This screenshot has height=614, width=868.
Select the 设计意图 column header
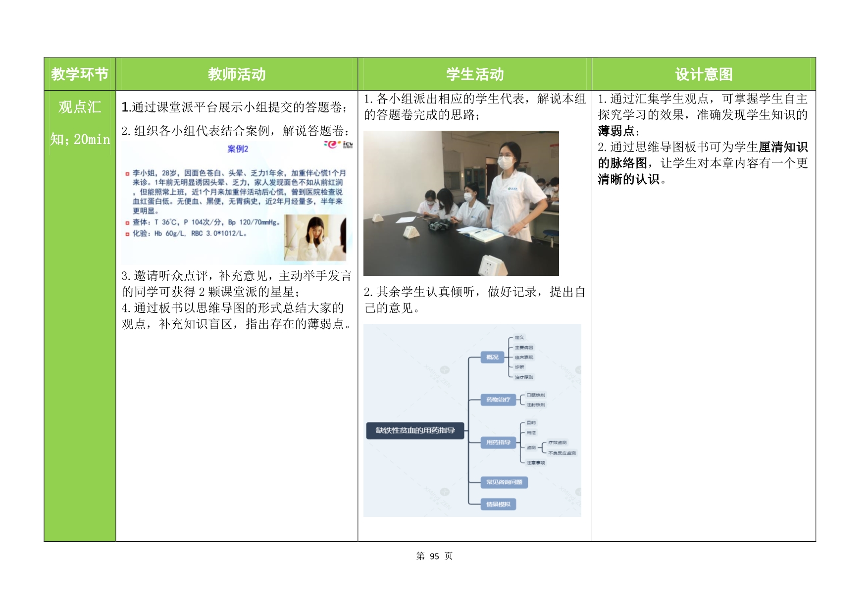tap(703, 74)
